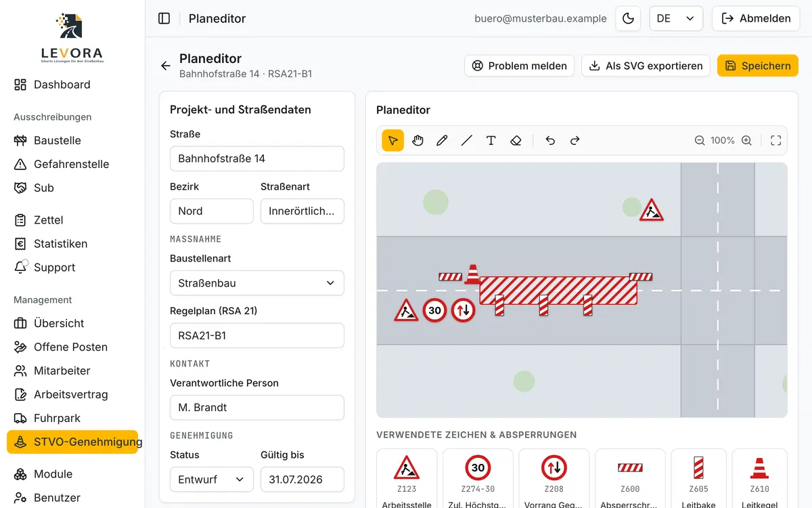Screen dimensions: 812x508
Task: Enter fullscreen mode for canvas
Action: [x=776, y=140]
